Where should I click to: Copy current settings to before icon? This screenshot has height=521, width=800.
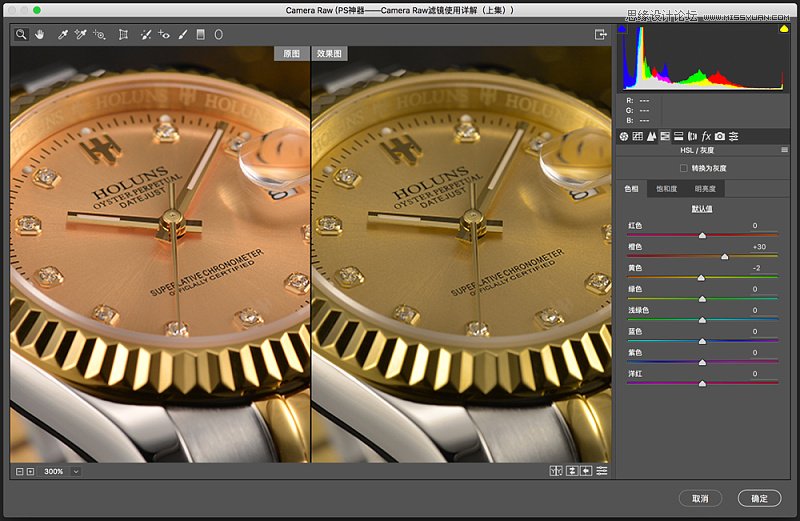tap(586, 471)
